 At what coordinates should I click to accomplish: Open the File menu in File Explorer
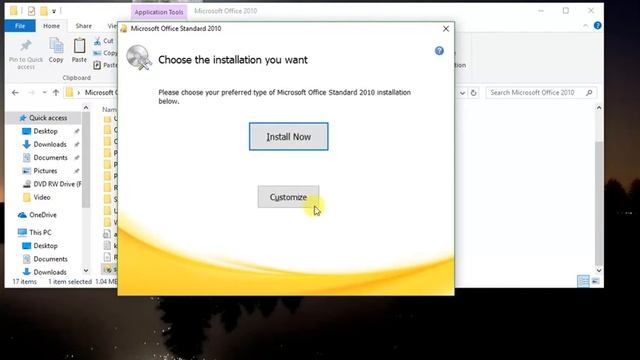(20, 26)
